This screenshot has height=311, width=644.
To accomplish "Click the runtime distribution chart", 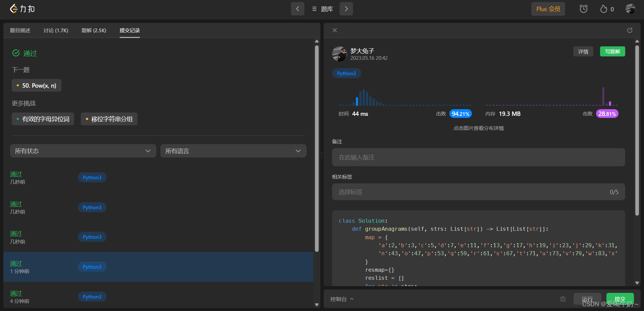I will 405,97.
